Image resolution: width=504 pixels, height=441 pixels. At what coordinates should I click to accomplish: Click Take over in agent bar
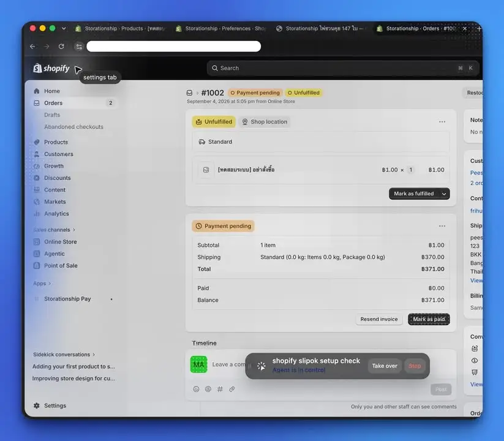(x=385, y=366)
